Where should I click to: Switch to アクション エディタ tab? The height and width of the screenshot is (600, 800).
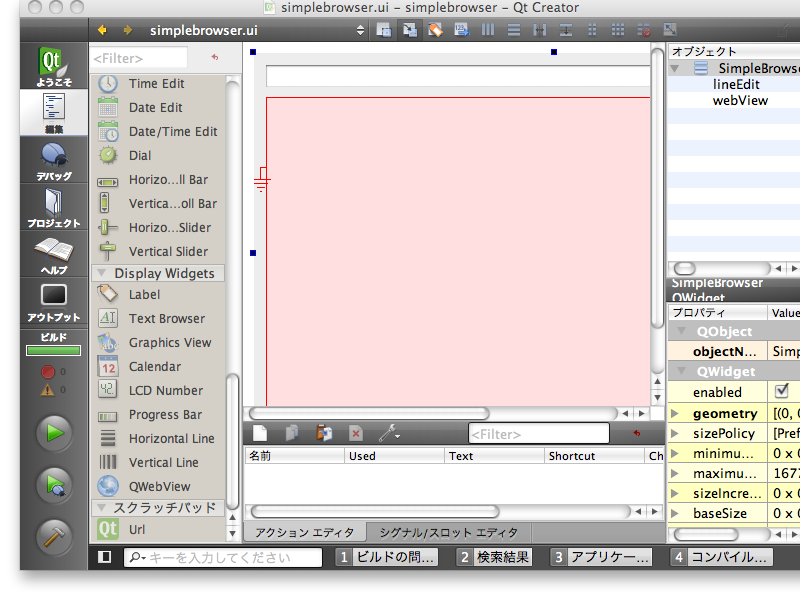(304, 533)
